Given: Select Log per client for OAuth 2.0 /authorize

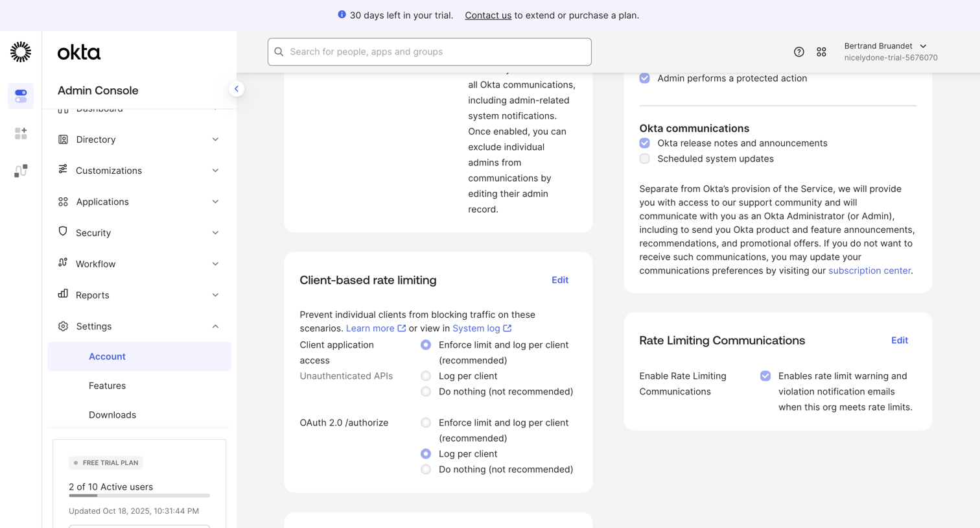Looking at the screenshot, I should point(426,453).
